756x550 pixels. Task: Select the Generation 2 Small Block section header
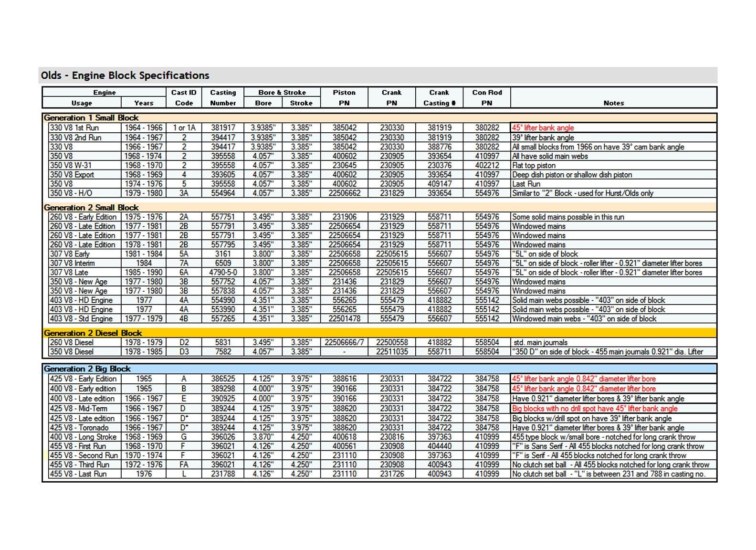pos(91,207)
